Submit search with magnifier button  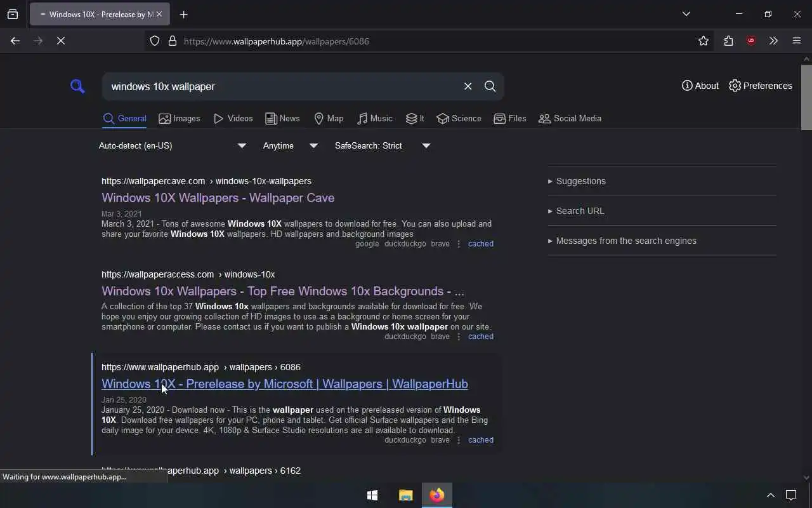pos(490,86)
